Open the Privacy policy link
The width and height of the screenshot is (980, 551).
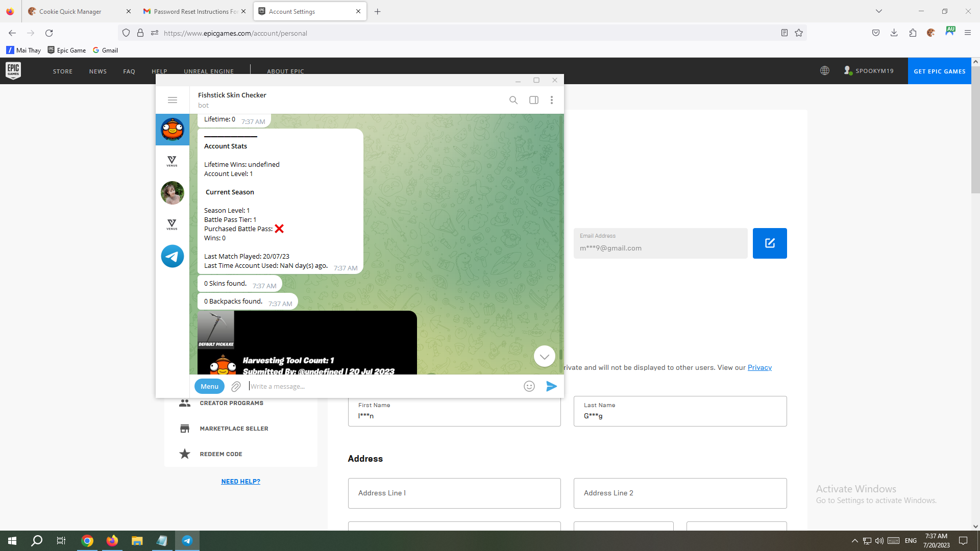tap(759, 368)
